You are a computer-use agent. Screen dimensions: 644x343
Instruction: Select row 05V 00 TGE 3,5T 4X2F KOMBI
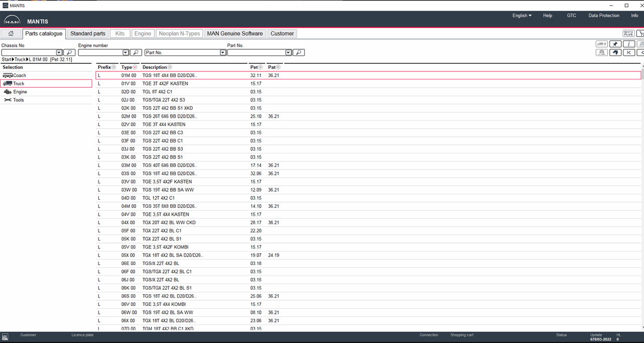pos(368,247)
